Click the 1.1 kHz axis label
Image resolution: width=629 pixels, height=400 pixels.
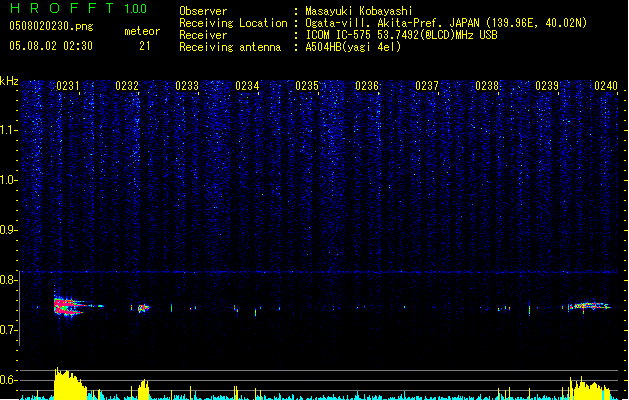[x=9, y=130]
